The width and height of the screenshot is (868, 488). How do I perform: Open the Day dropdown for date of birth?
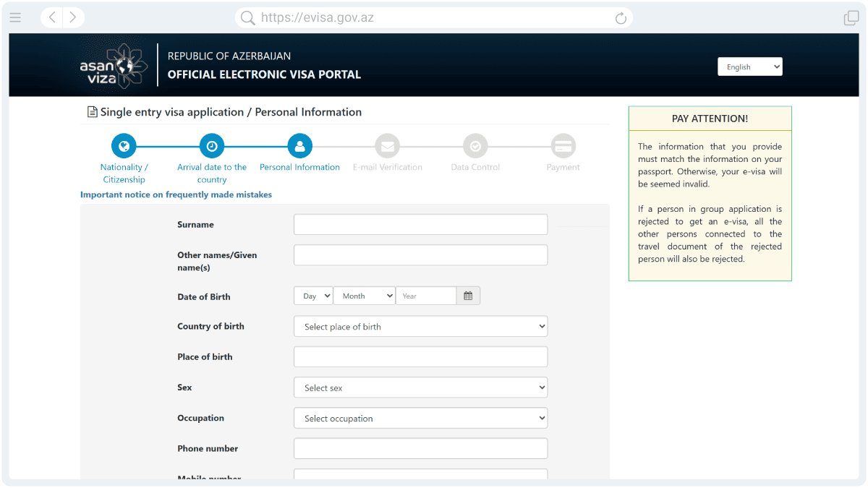(x=313, y=296)
